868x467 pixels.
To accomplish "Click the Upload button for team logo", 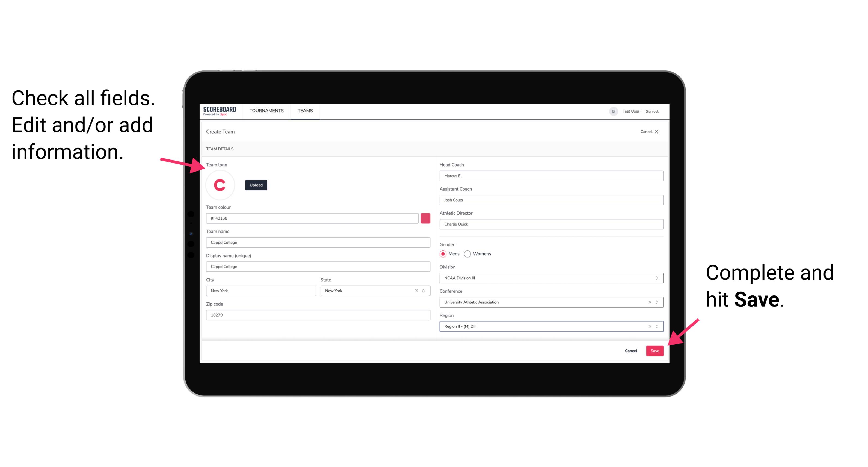I will point(256,185).
